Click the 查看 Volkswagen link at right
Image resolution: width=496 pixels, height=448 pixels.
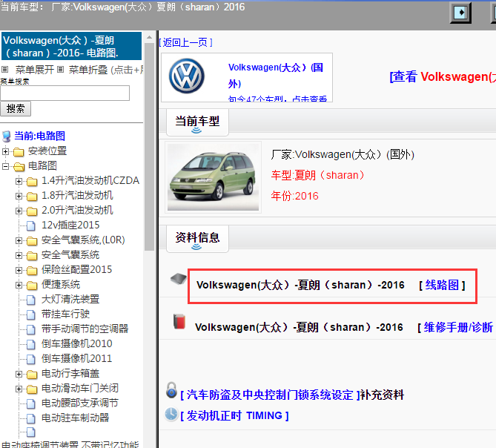tap(443, 76)
